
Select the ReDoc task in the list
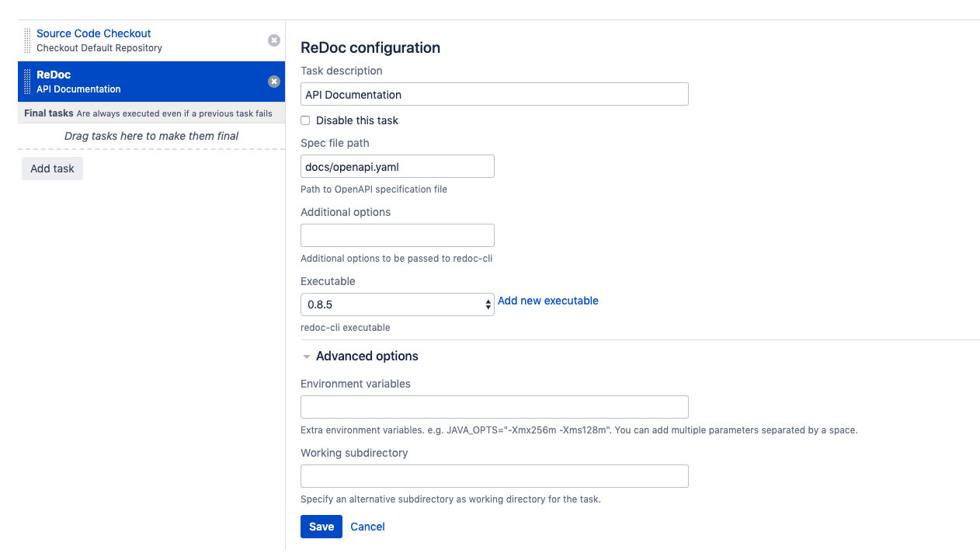[x=151, y=82]
